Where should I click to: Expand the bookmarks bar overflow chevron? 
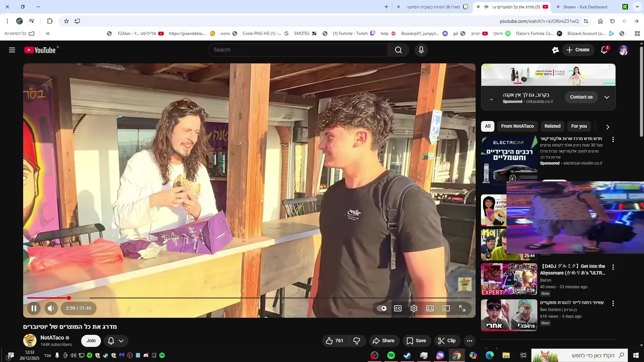(x=47, y=34)
